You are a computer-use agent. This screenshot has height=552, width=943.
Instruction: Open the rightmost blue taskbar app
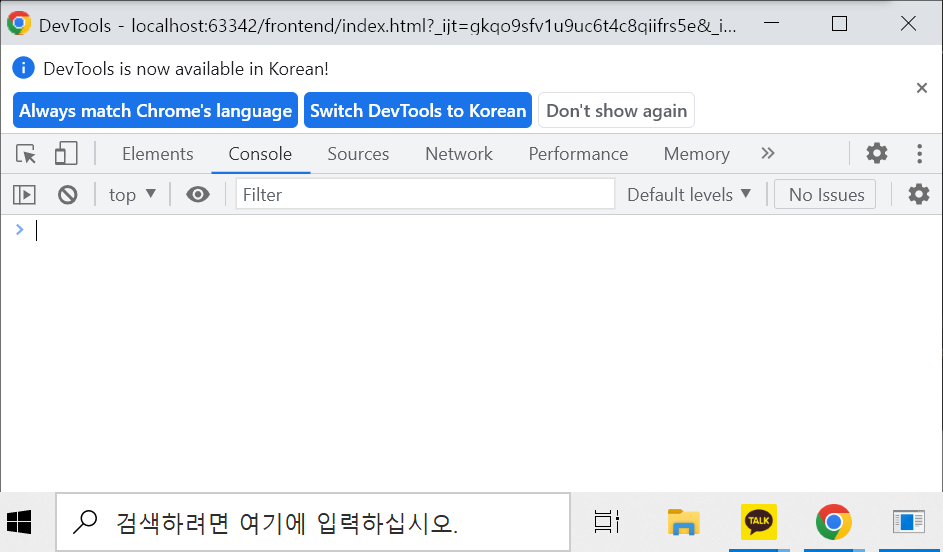[x=908, y=522]
